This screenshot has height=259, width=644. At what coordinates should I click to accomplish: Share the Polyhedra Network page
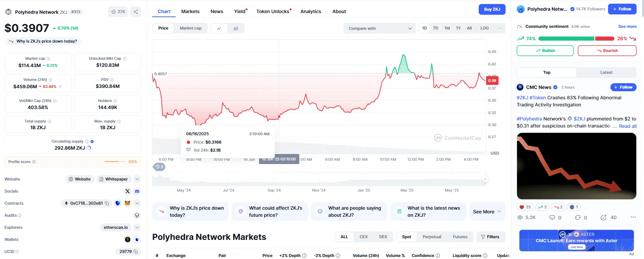point(136,12)
